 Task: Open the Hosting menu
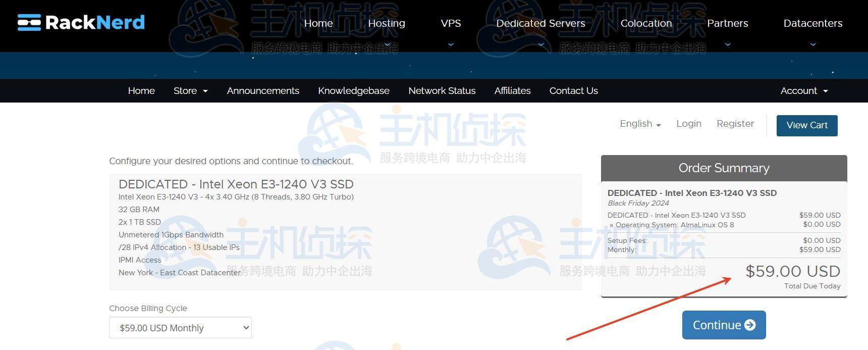[387, 23]
